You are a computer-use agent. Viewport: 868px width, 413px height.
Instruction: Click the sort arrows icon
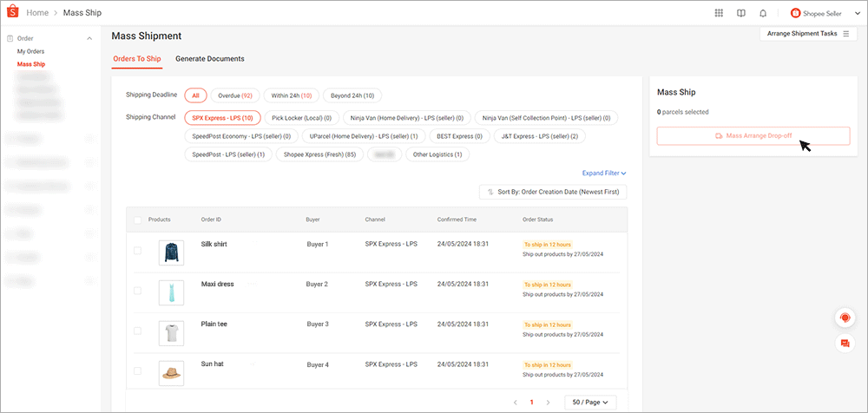click(490, 192)
